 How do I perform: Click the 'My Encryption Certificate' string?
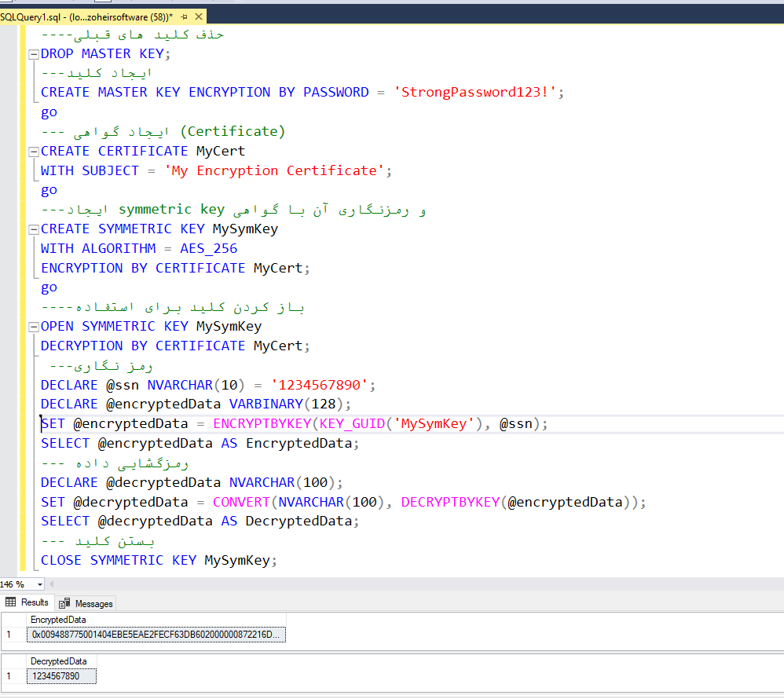pos(274,171)
